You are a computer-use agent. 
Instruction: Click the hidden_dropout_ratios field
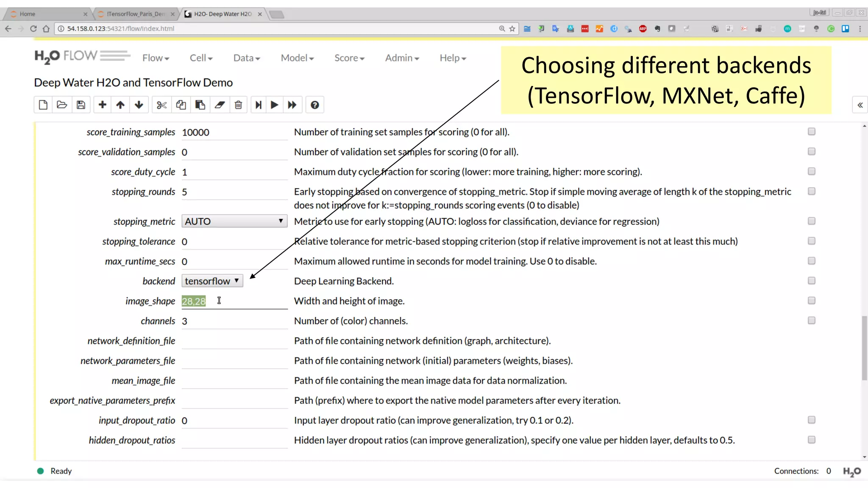pos(234,441)
